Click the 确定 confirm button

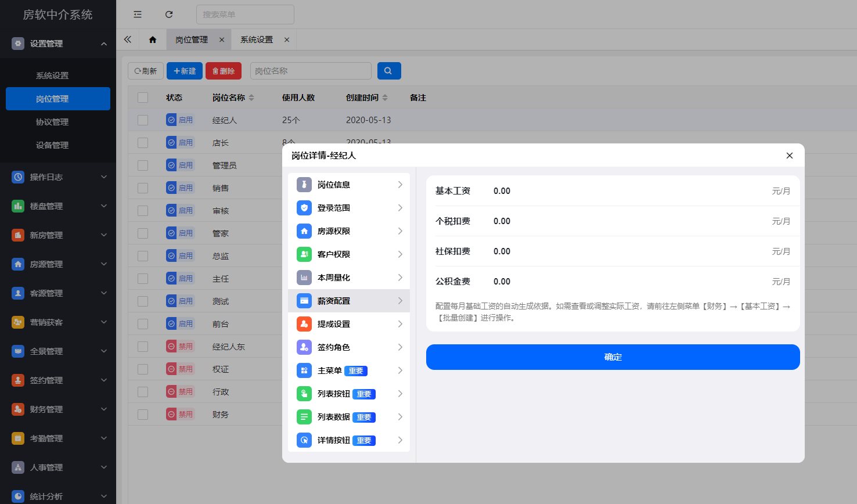click(x=613, y=357)
